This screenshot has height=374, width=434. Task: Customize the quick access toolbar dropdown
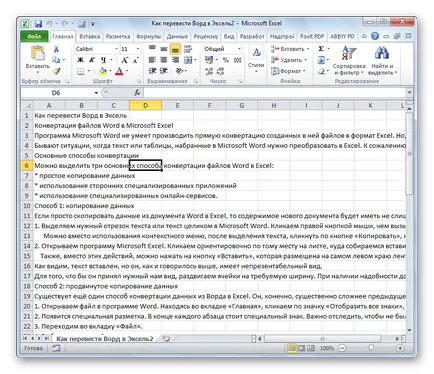pos(93,24)
